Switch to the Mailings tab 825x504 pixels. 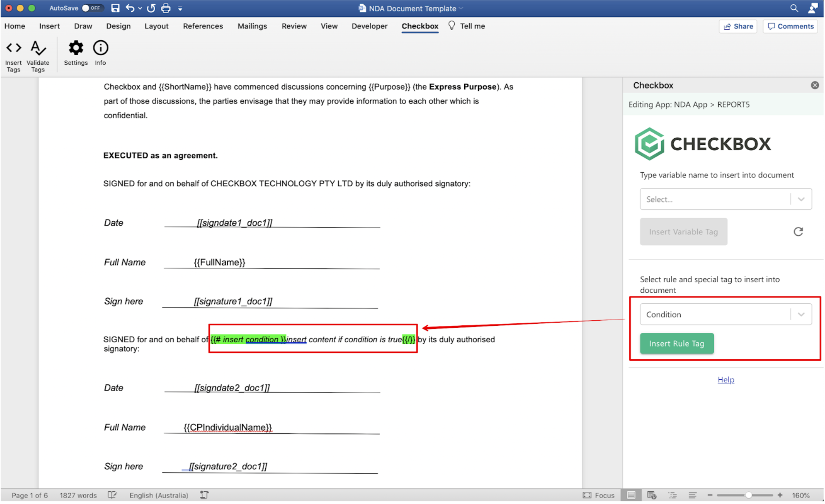tap(252, 26)
